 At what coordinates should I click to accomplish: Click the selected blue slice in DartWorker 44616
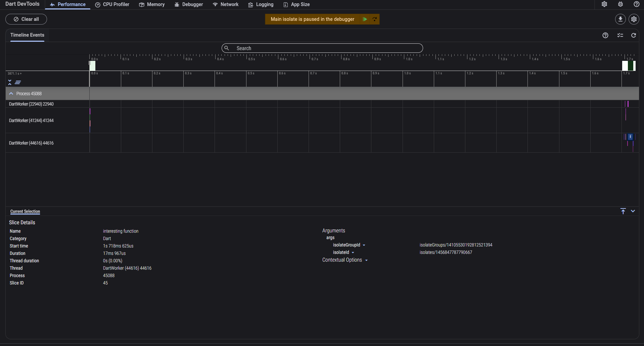pos(630,137)
